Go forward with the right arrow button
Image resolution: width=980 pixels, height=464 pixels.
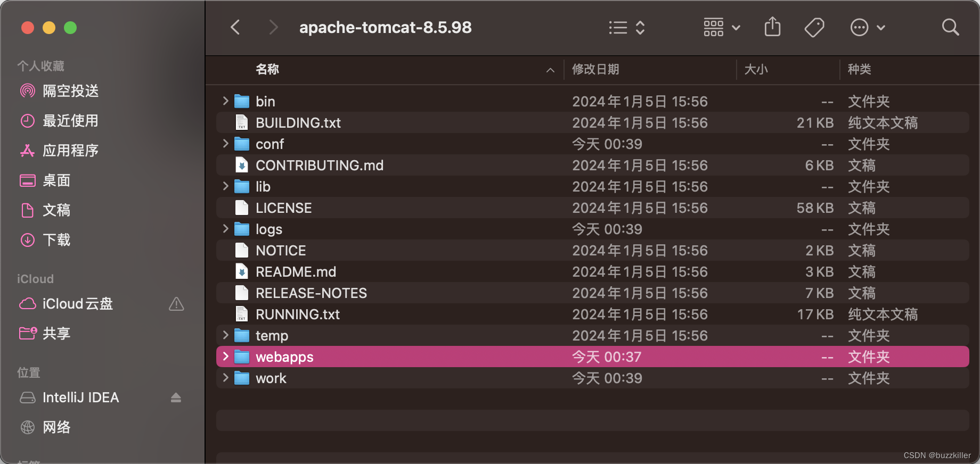coord(273,27)
